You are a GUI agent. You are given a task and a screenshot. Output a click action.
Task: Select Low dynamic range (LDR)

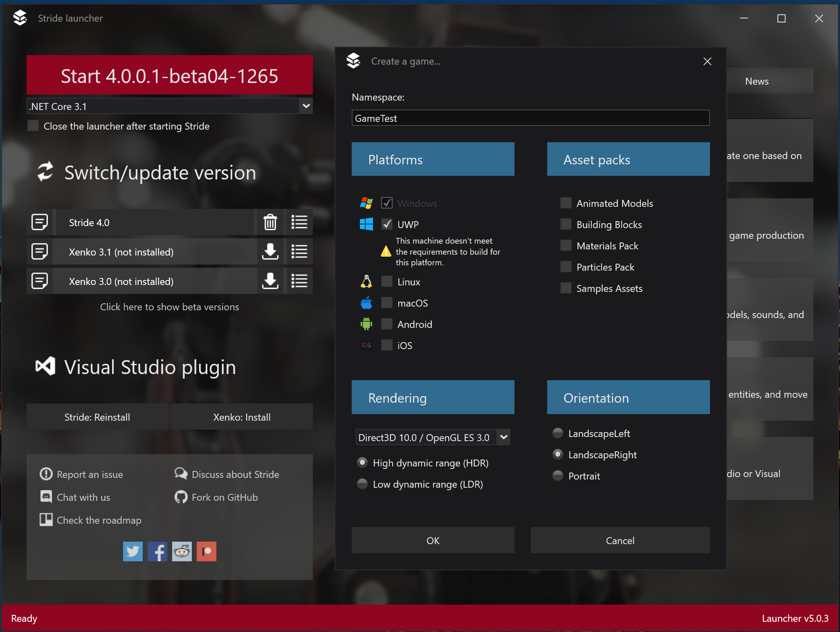[x=362, y=484]
